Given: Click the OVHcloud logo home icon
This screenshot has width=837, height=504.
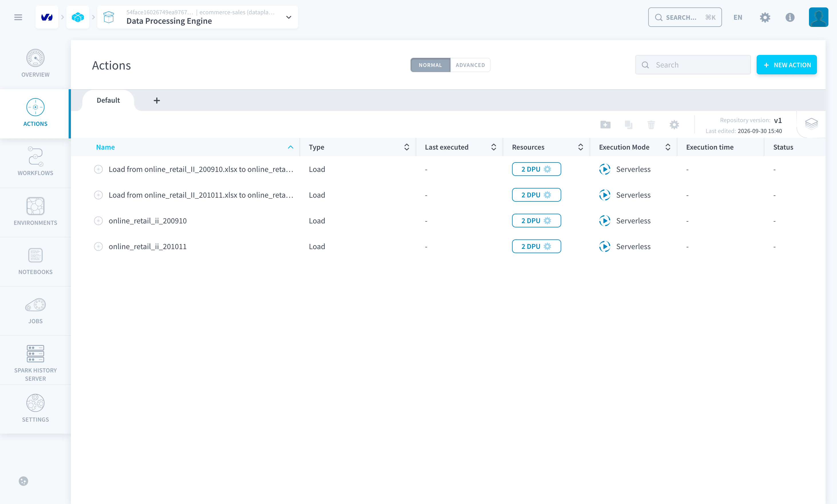Looking at the screenshot, I should click(47, 17).
